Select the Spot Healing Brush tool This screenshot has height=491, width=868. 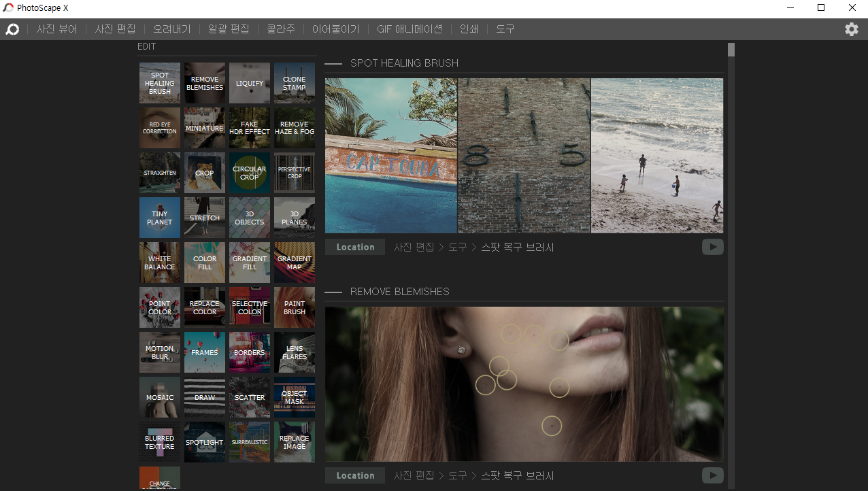click(x=159, y=83)
